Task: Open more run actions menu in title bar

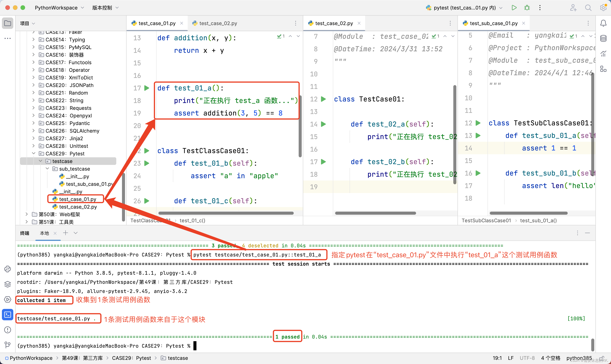Action: 540,8
